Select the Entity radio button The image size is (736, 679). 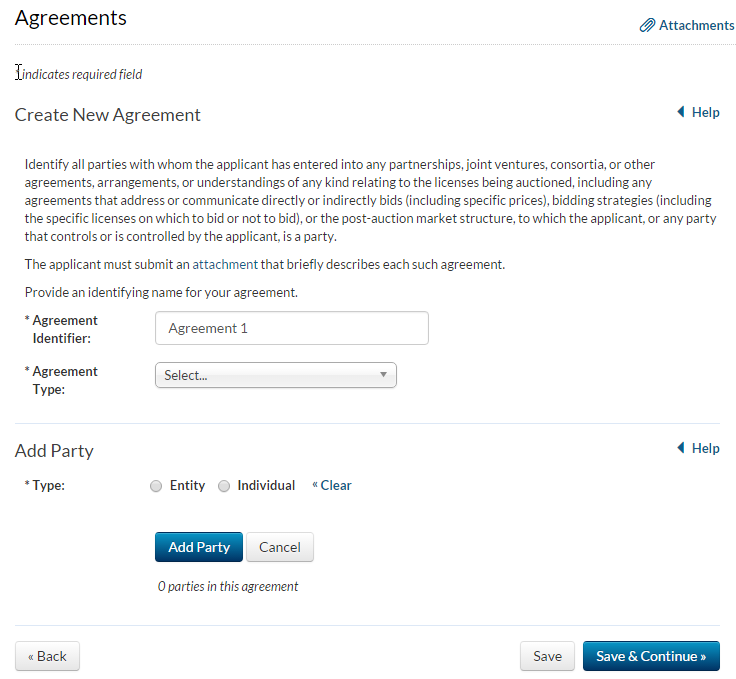point(155,486)
